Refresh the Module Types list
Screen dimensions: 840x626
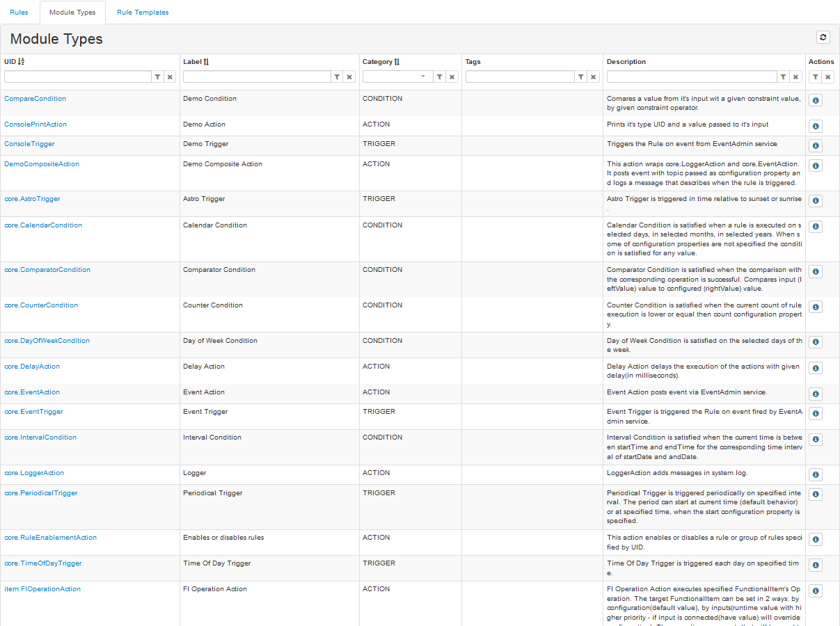point(823,37)
